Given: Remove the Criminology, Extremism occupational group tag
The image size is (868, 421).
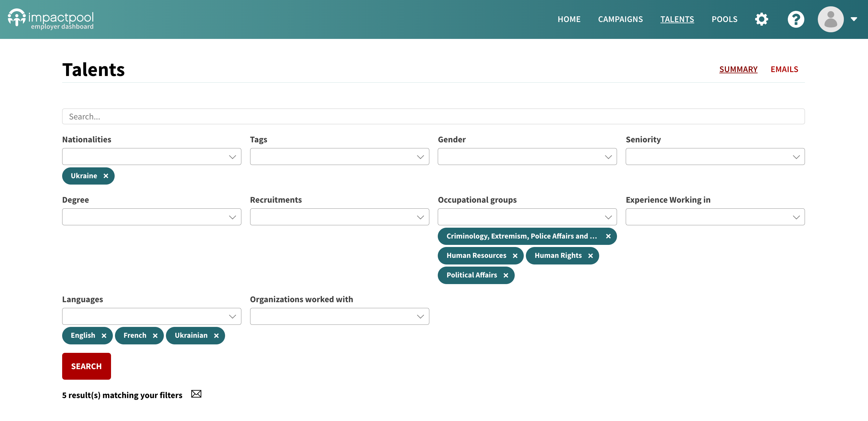Looking at the screenshot, I should [x=608, y=236].
